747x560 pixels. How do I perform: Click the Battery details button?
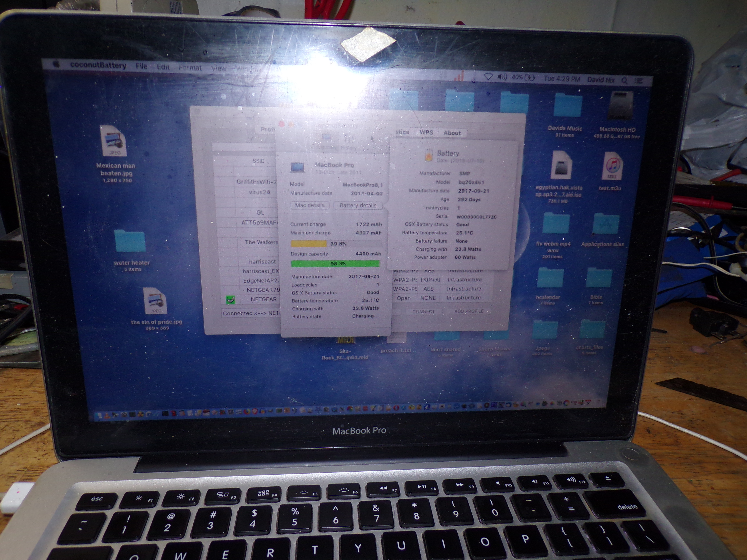pos(358,206)
